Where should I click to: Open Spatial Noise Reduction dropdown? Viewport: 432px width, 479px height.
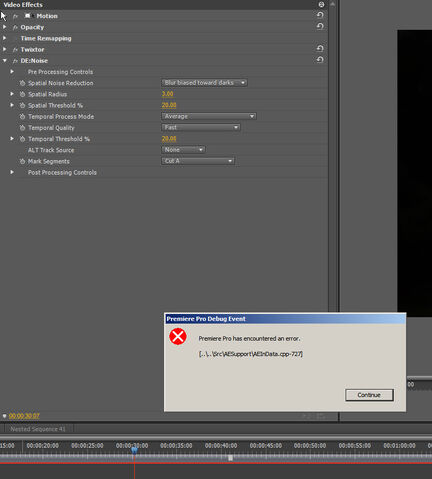pos(204,83)
